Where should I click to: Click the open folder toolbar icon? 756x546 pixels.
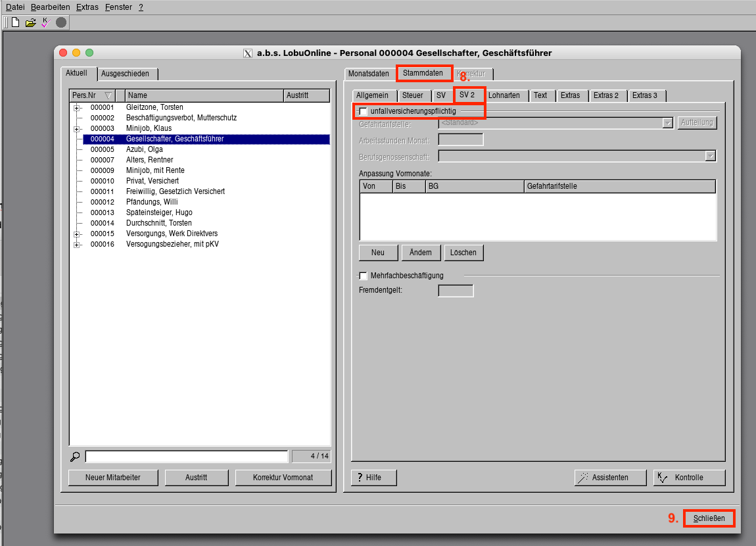[30, 22]
